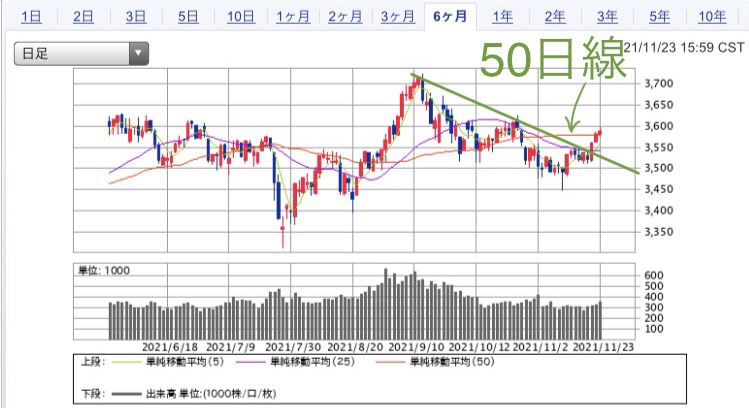The height and width of the screenshot is (408, 749).
Task: Click the 2021/6/18 date axis label
Action: pos(170,347)
